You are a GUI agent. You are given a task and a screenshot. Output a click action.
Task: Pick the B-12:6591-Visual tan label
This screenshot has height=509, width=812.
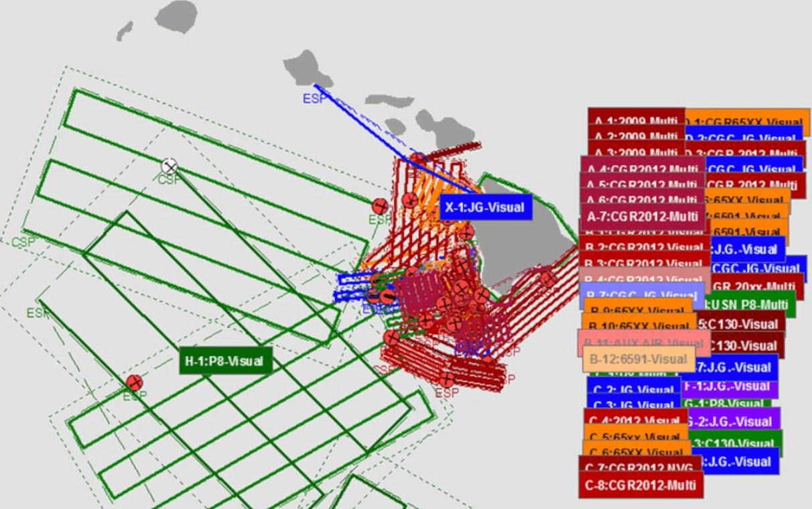(638, 359)
